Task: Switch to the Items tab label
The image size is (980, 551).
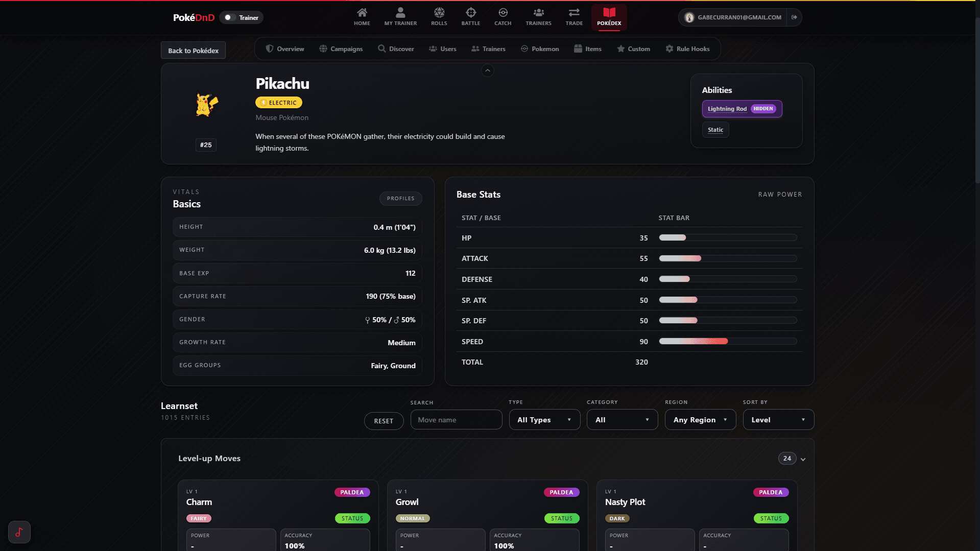Action: (x=593, y=49)
